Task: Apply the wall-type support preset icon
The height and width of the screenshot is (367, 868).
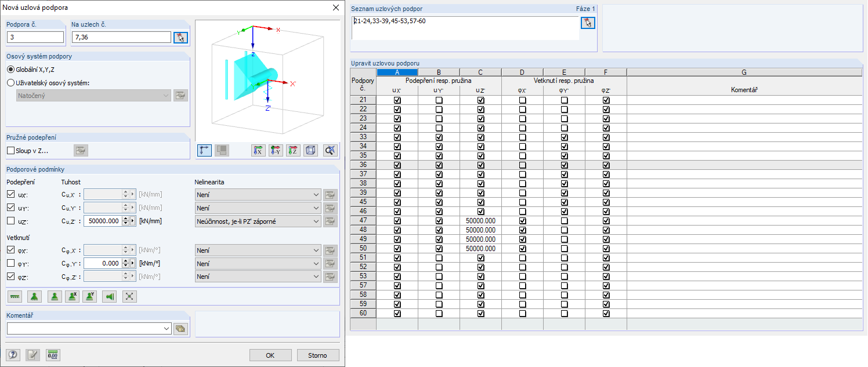Action: (109, 296)
